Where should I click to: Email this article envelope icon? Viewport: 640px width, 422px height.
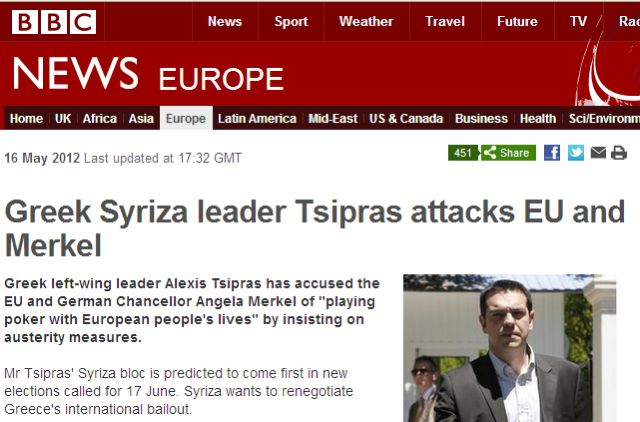click(598, 153)
